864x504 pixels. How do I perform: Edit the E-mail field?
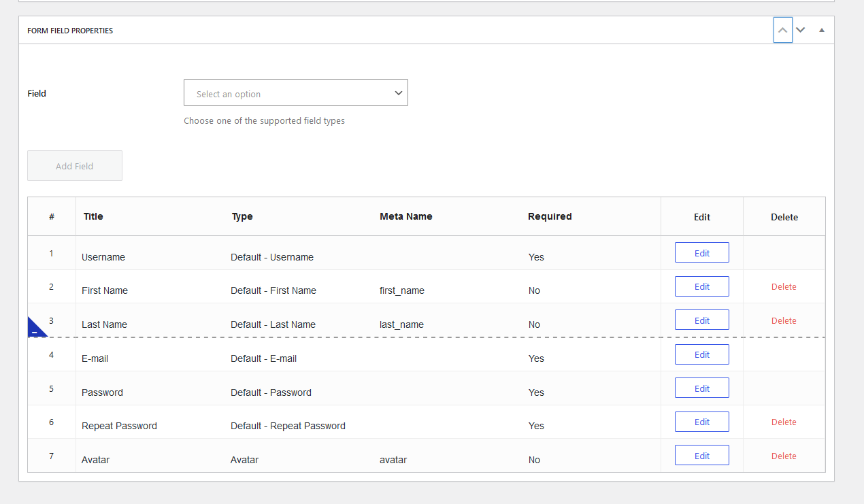click(x=702, y=354)
